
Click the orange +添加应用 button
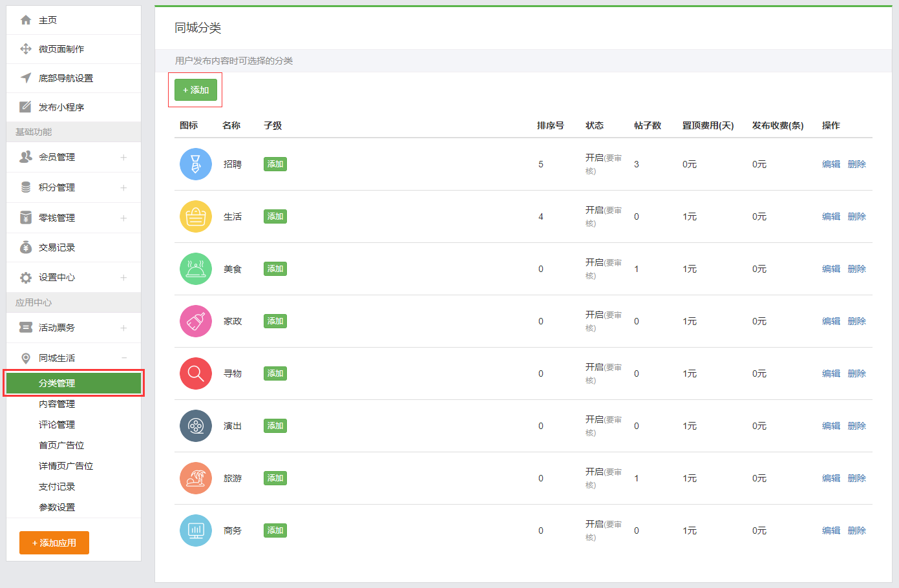[x=54, y=543]
